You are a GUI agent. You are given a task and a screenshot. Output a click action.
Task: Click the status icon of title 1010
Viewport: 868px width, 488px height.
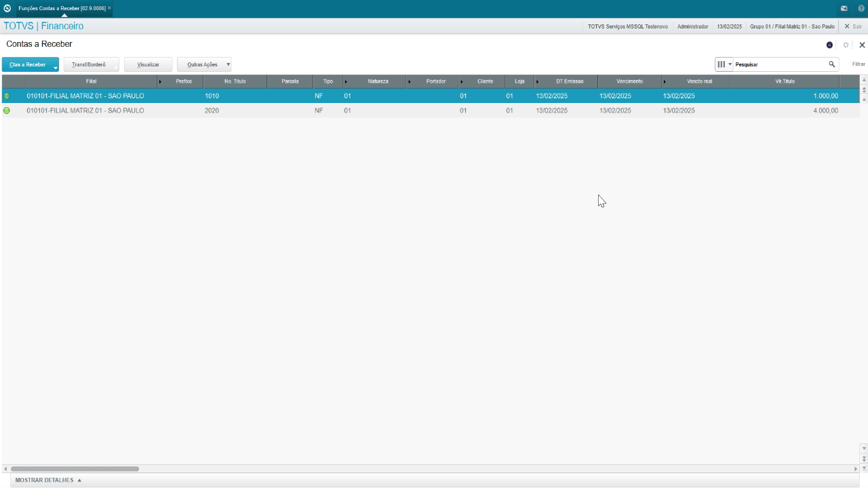(x=7, y=96)
